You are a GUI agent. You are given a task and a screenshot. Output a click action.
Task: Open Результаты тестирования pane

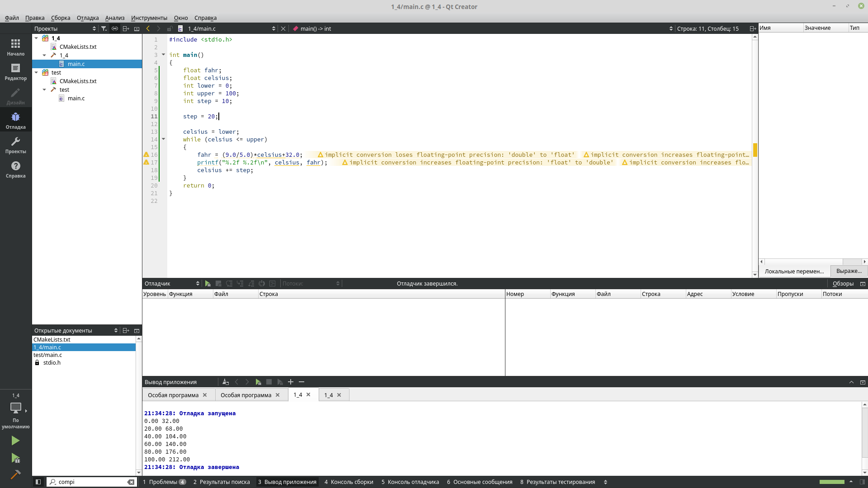coord(557,482)
